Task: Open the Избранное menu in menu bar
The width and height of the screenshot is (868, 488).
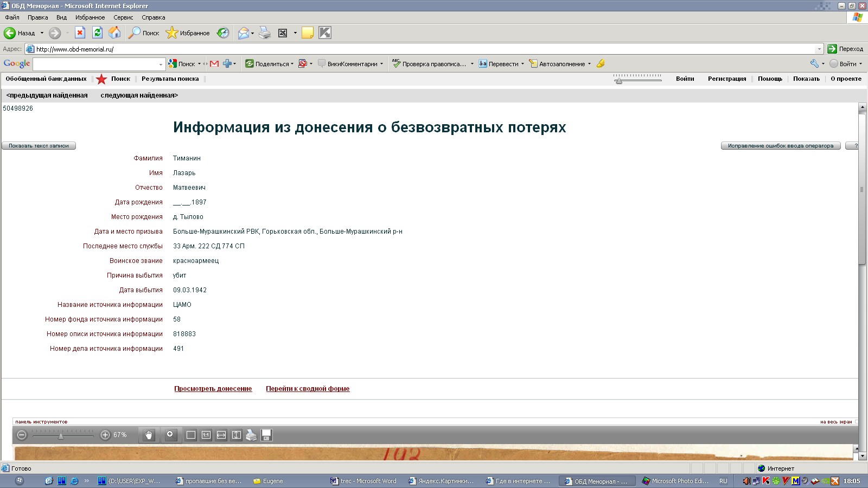Action: click(x=90, y=17)
